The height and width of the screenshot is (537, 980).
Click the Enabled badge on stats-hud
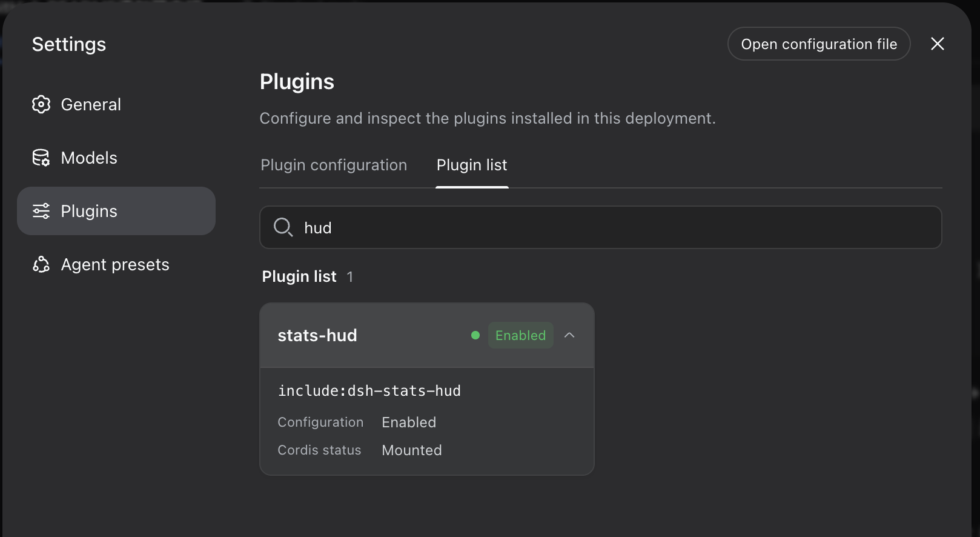click(520, 335)
